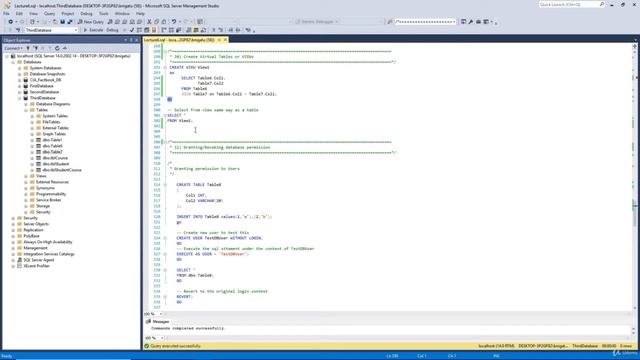Open the editor zoom level dropdown
Screen dimensions: 640x360
[160, 314]
